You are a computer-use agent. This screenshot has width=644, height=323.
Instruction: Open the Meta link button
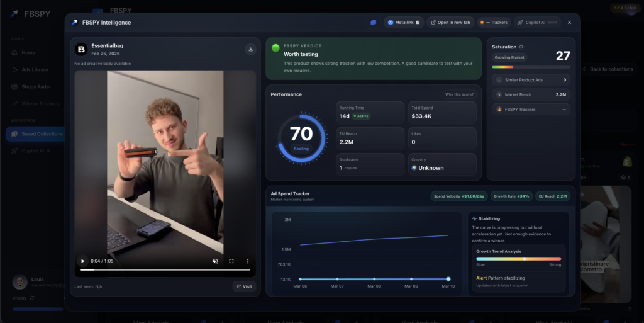tap(404, 23)
